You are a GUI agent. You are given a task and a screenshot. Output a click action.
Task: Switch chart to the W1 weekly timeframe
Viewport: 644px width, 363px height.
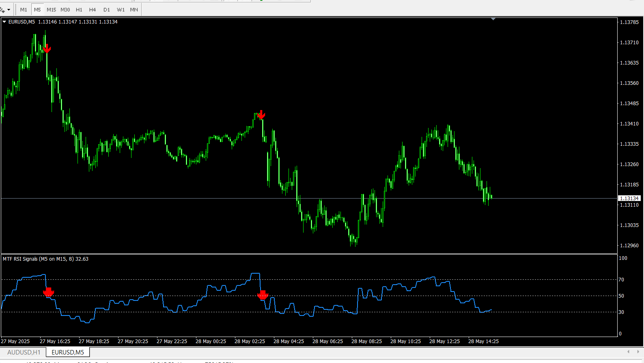click(x=121, y=10)
